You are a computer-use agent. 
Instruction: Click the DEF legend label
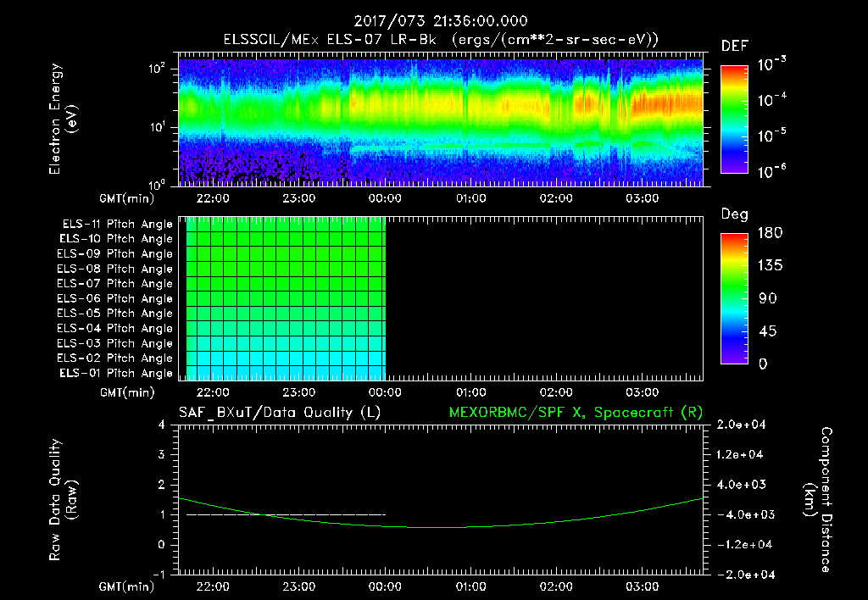point(735,46)
